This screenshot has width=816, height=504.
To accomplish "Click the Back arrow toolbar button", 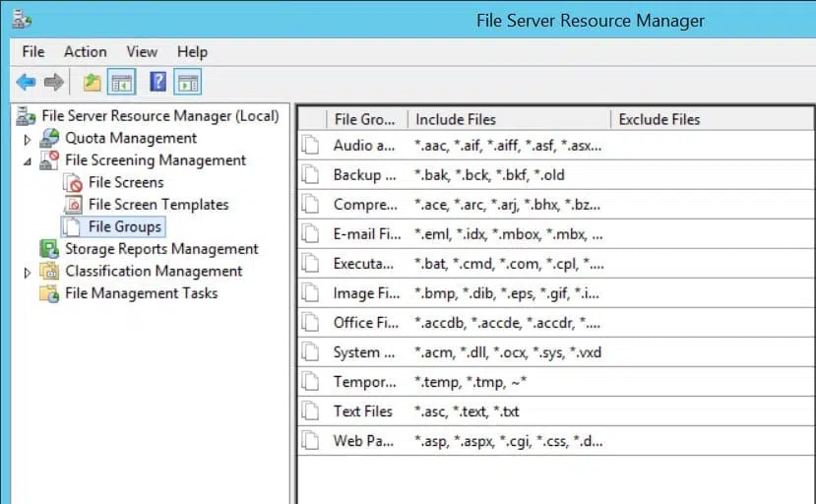I will pyautogui.click(x=26, y=82).
